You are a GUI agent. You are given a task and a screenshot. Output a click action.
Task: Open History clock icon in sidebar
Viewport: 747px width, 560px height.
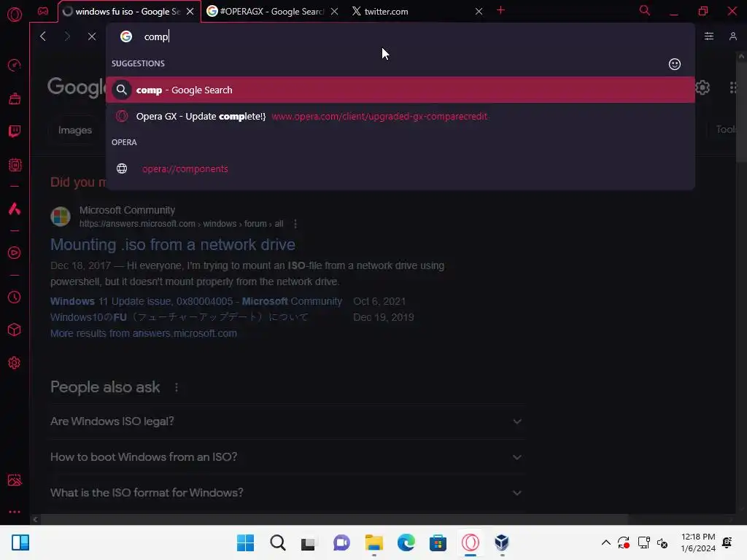click(x=15, y=297)
